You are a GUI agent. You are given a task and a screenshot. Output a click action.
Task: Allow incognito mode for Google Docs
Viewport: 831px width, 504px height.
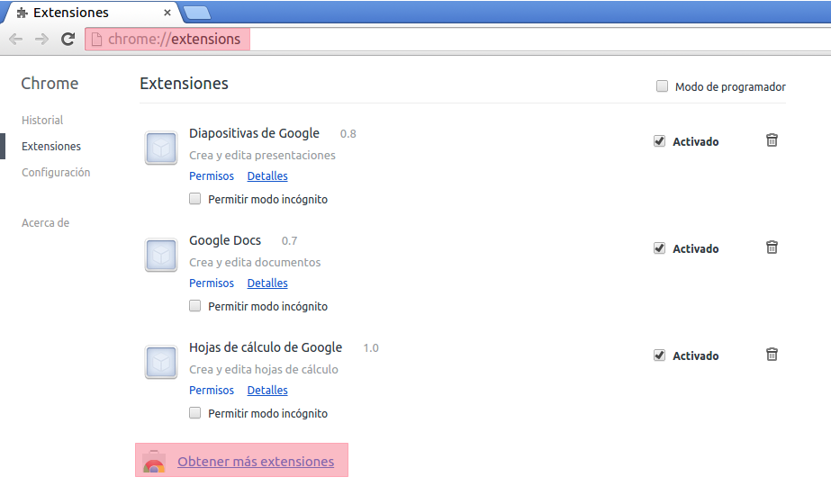click(195, 306)
